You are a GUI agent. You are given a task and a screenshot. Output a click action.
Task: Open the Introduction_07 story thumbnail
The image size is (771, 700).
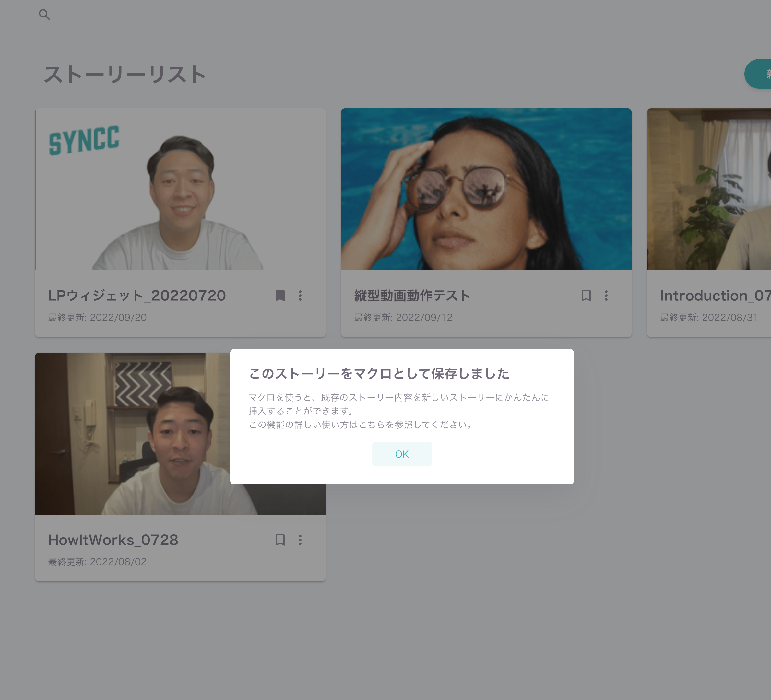[709, 189]
